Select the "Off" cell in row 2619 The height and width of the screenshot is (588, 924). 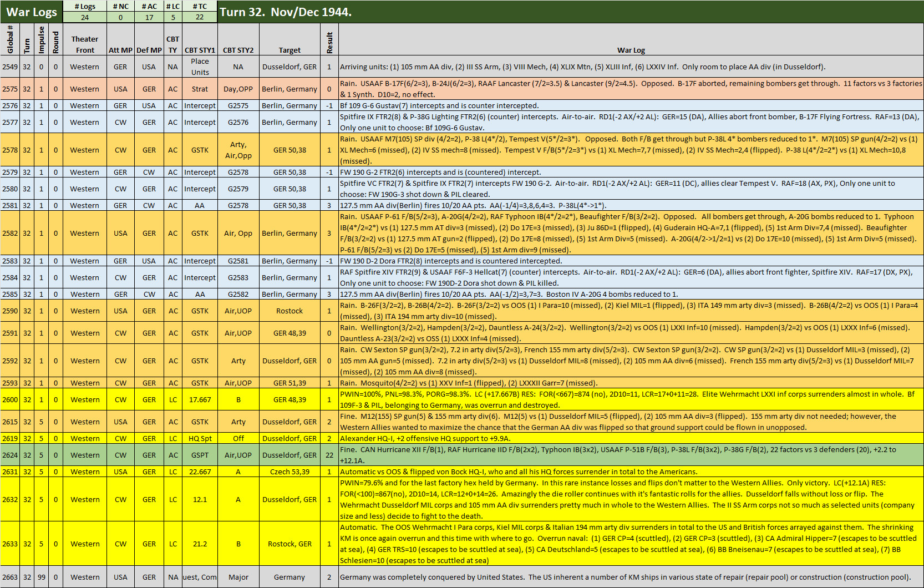(238, 438)
